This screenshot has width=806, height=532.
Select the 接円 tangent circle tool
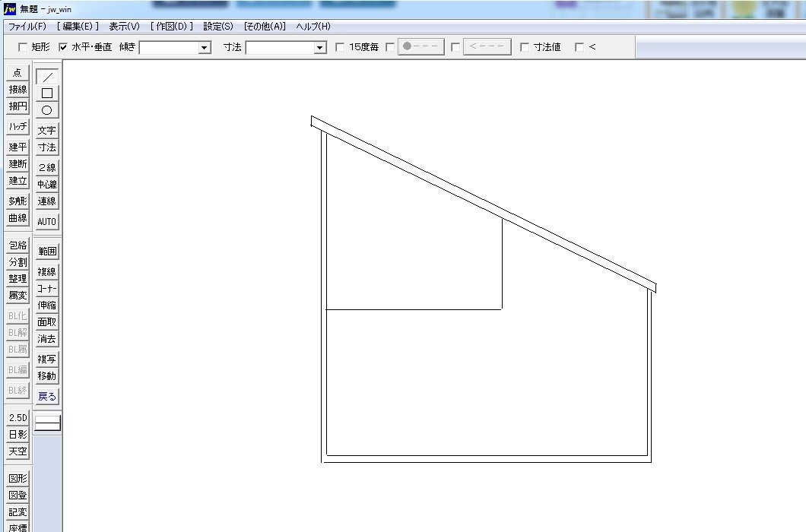17,106
